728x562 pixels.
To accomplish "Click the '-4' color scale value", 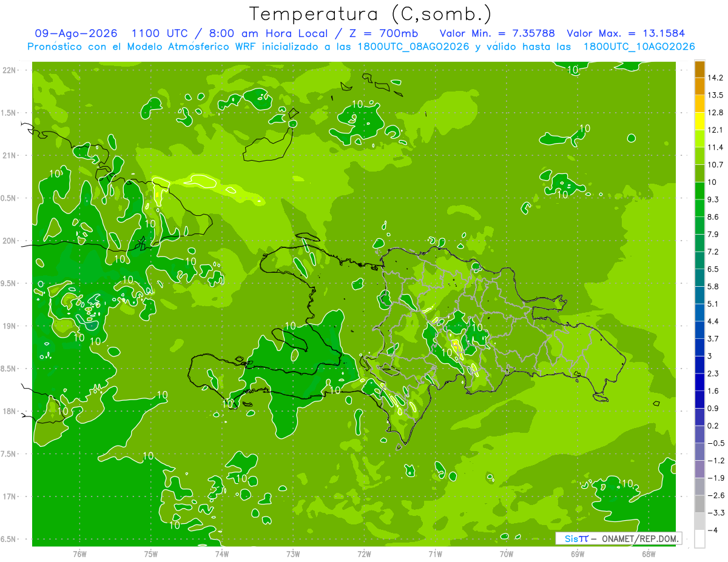I will pyautogui.click(x=713, y=530).
